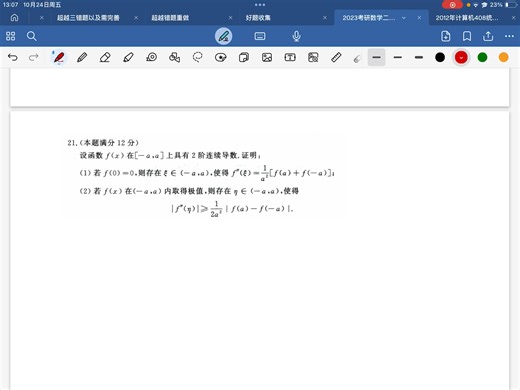This screenshot has width=520, height=390.
Task: Pick the black ink color
Action: (x=440, y=57)
